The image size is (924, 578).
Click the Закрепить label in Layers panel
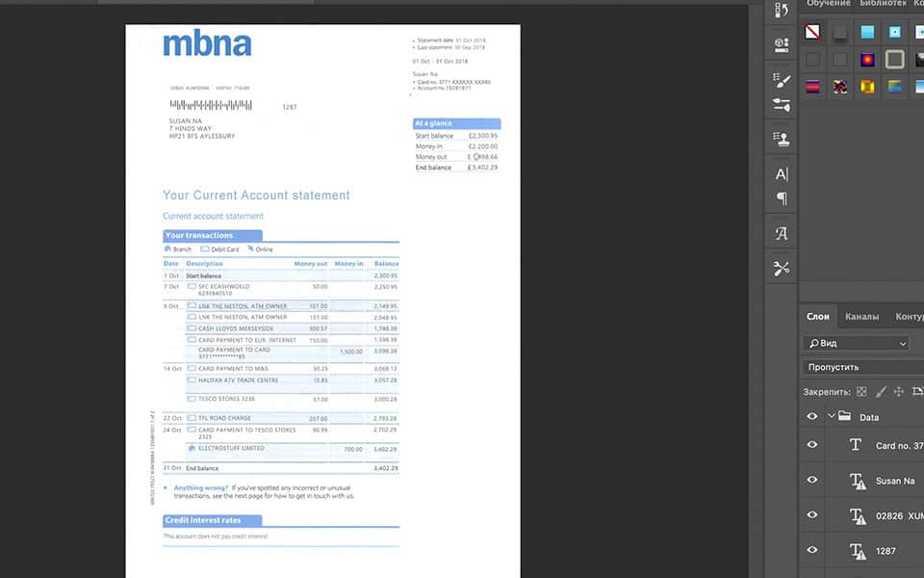(826, 392)
